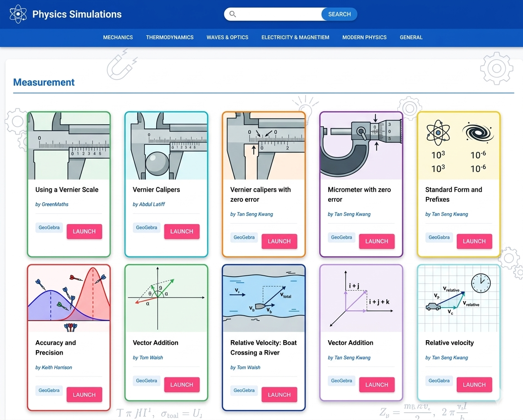The image size is (523, 420).
Task: Open the boat crossing river illustration
Action: point(264,298)
